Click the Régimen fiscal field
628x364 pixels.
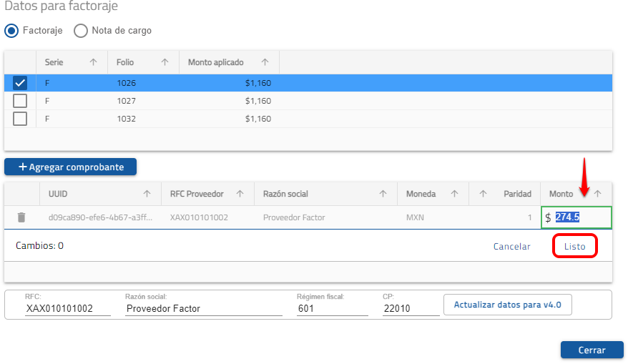[332, 309]
